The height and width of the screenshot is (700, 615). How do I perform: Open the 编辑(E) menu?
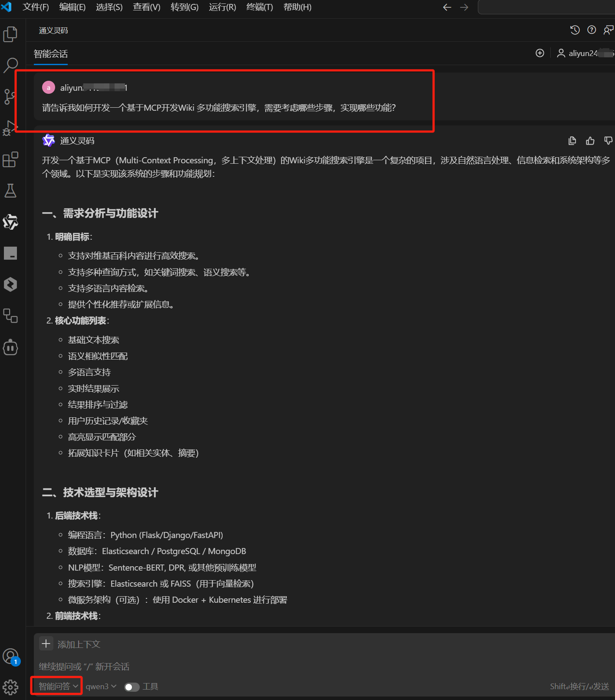pos(72,7)
